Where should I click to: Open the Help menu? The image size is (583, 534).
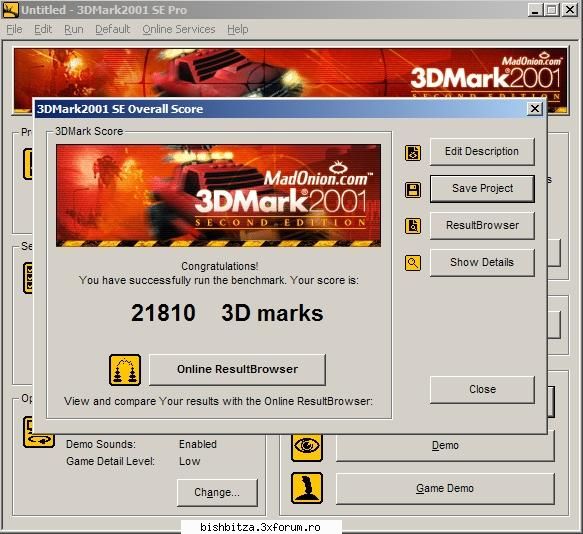tap(238, 29)
